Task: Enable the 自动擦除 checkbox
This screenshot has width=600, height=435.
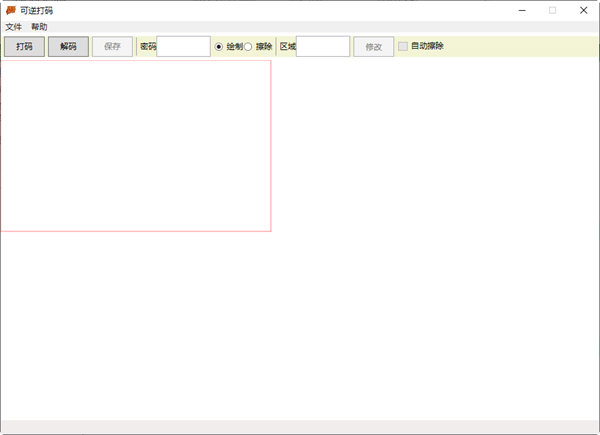Action: (x=403, y=46)
